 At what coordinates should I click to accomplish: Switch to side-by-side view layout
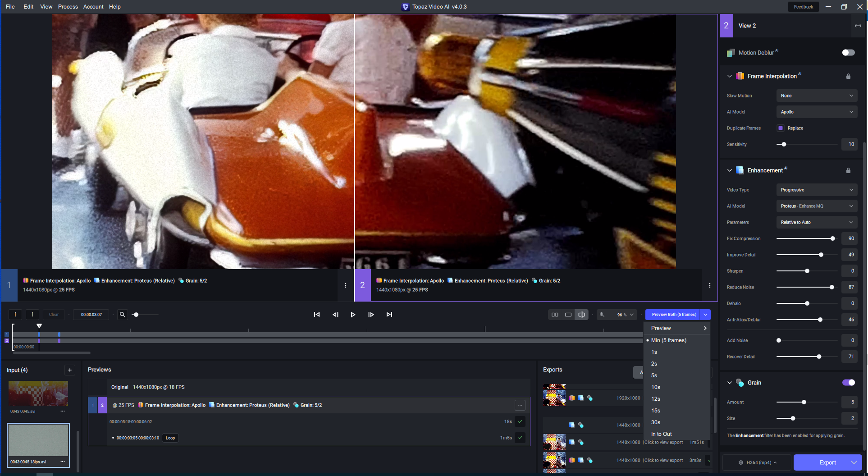[555, 315]
